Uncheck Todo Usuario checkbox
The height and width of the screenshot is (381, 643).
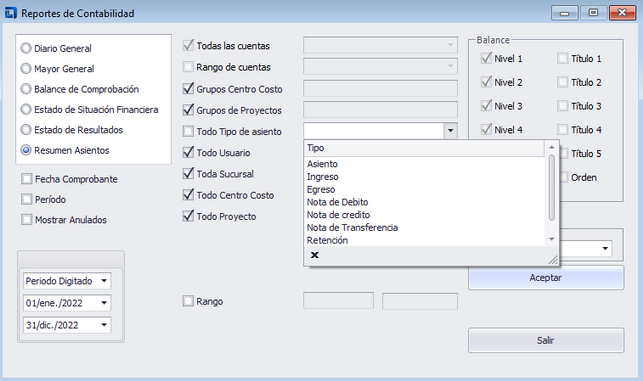pyautogui.click(x=188, y=153)
